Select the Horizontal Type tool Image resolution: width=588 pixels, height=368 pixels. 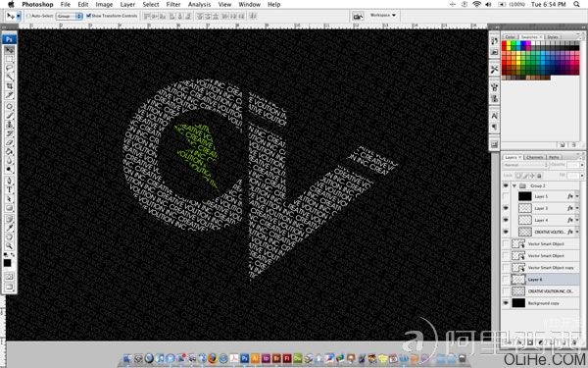(10, 189)
